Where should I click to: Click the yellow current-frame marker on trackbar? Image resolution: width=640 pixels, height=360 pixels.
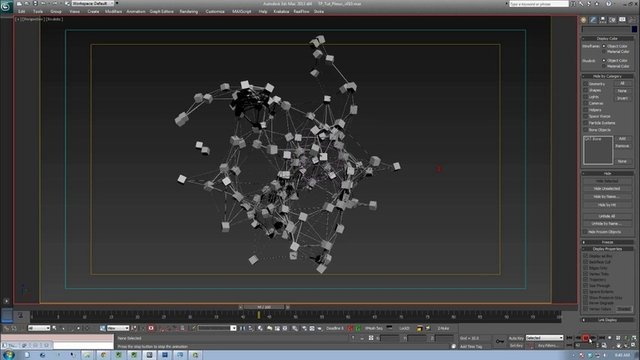tap(258, 315)
